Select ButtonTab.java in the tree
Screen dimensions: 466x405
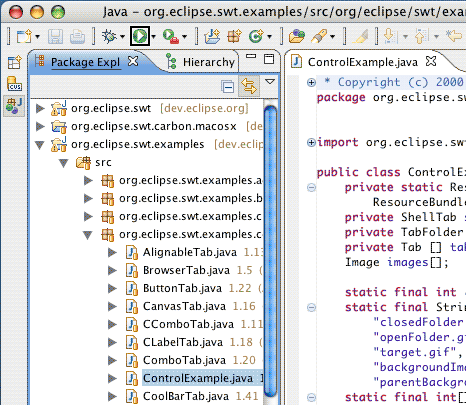[x=182, y=288]
